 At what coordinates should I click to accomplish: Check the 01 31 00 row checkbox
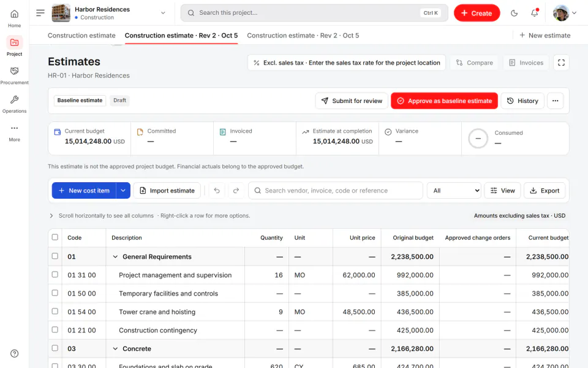55,274
